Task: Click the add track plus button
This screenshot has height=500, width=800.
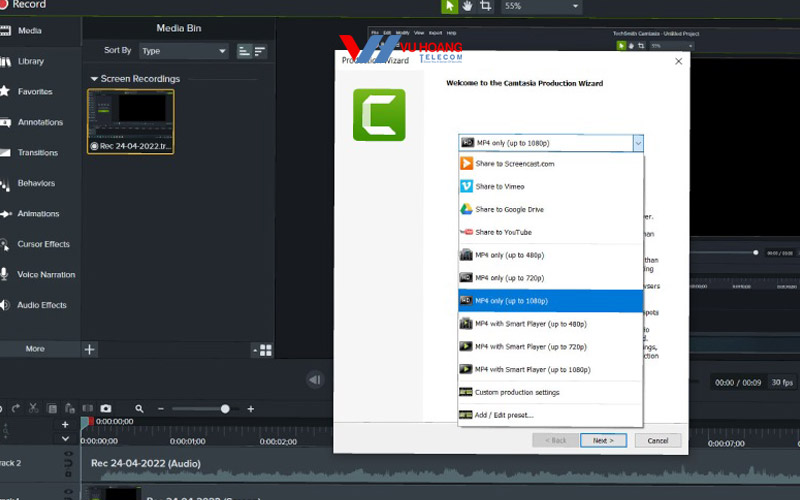Action: coord(65,424)
